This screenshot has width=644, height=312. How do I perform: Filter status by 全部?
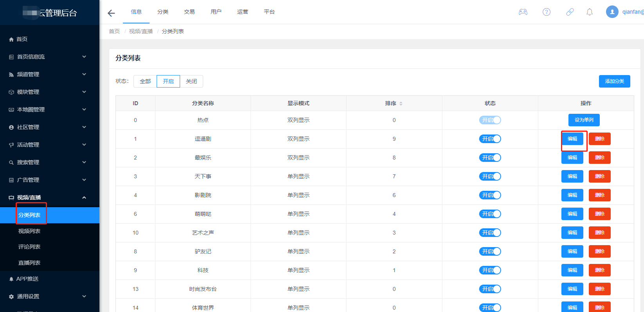click(145, 81)
